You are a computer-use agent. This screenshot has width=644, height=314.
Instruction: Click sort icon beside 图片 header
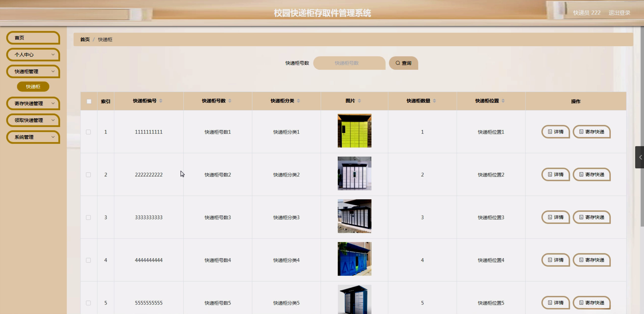pos(359,101)
